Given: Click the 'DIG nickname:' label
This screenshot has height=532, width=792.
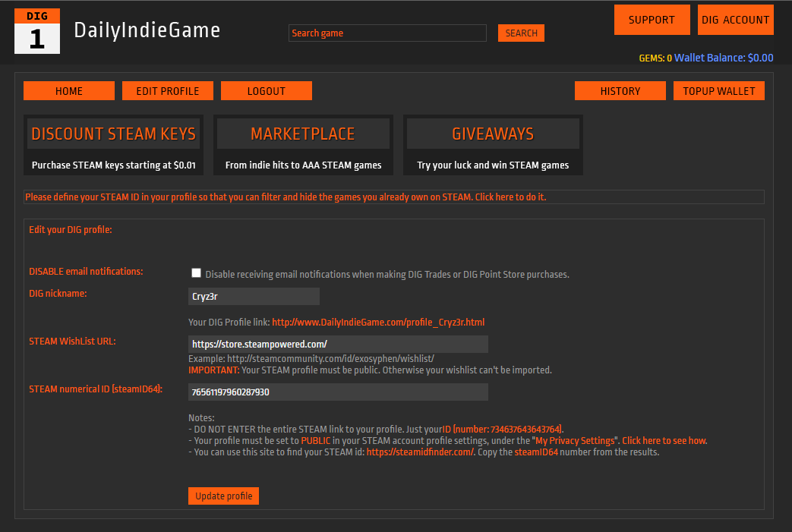Looking at the screenshot, I should point(58,293).
